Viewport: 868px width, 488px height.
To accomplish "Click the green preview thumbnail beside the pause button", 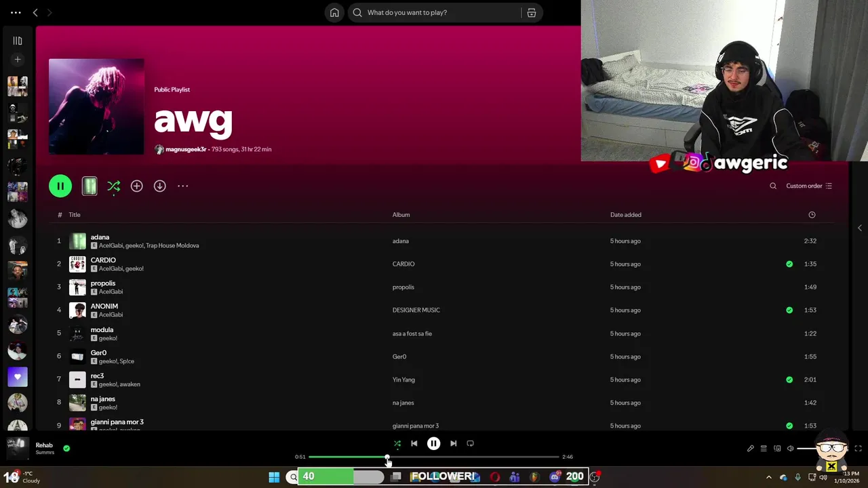I will point(90,186).
